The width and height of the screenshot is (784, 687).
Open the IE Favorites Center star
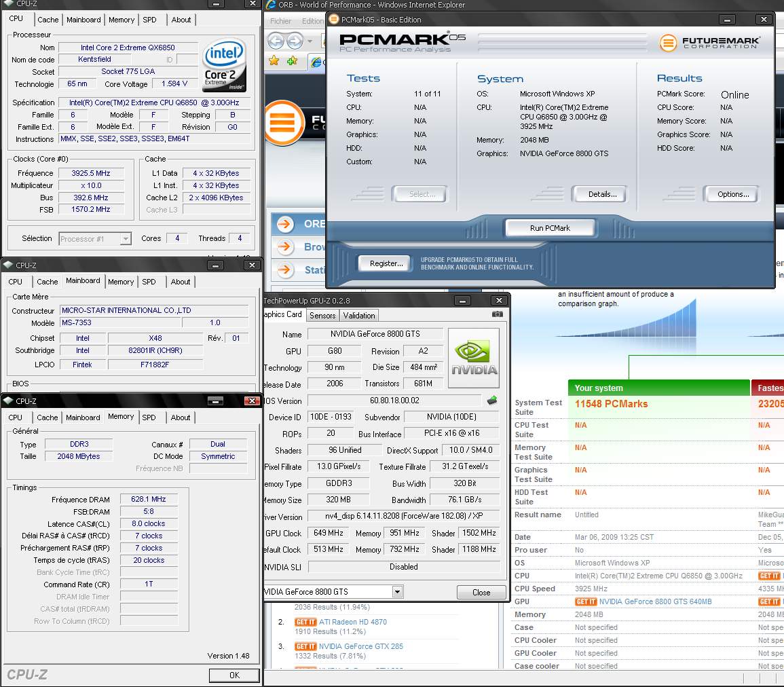pyautogui.click(x=274, y=61)
